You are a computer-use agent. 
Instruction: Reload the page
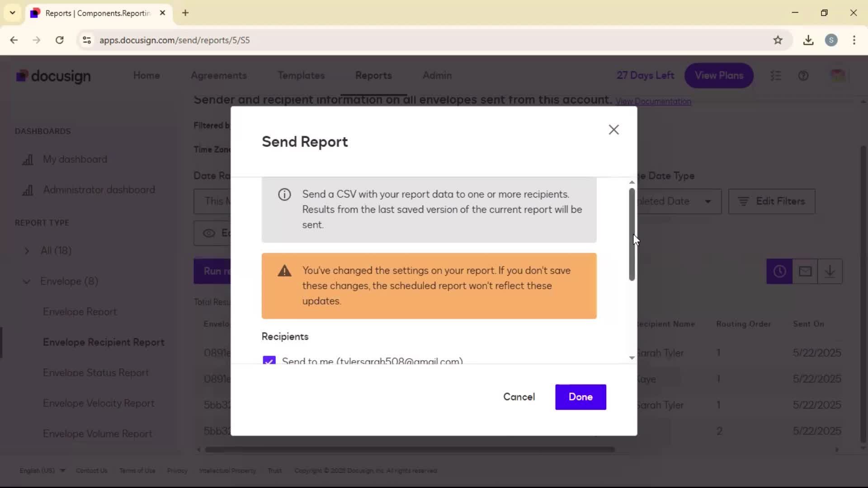coord(59,40)
